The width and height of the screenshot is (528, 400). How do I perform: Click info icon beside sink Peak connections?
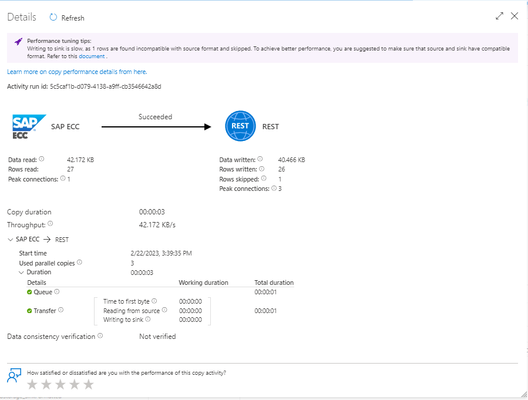[x=274, y=188]
